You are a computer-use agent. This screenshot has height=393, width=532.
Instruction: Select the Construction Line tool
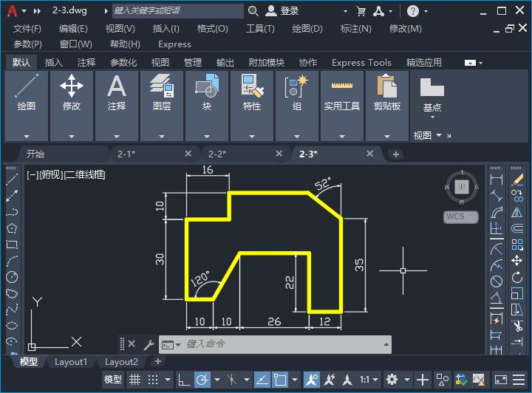tap(12, 196)
